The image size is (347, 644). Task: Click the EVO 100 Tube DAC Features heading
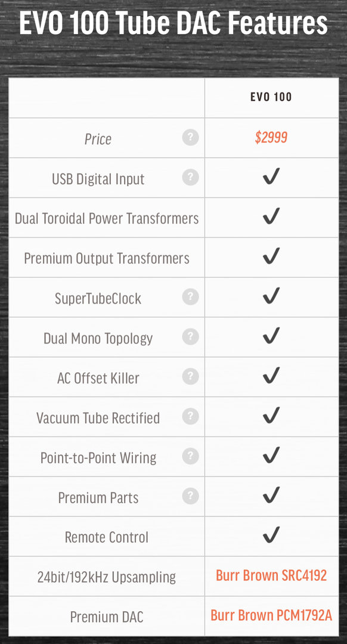[x=173, y=23]
